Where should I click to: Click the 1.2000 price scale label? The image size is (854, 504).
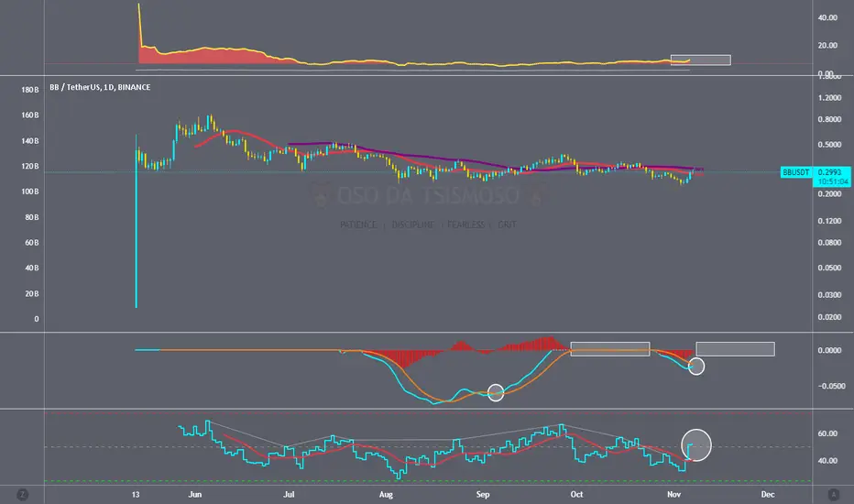coord(829,97)
